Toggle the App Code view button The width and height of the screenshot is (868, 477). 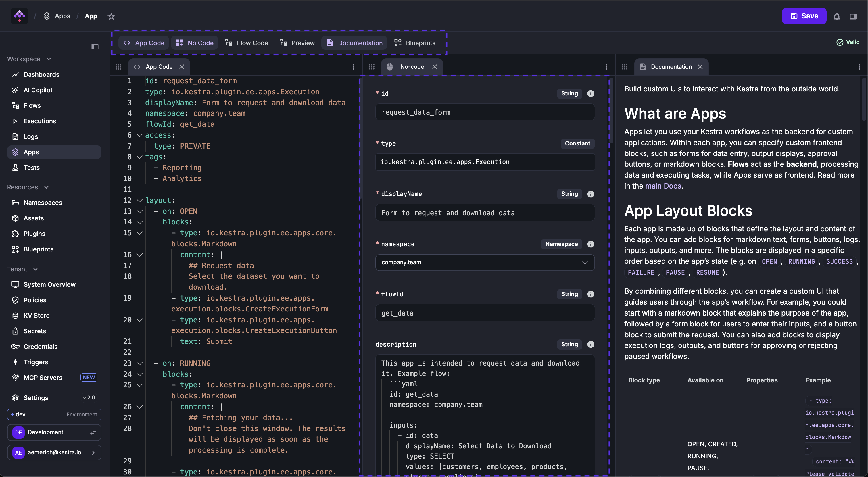click(144, 43)
